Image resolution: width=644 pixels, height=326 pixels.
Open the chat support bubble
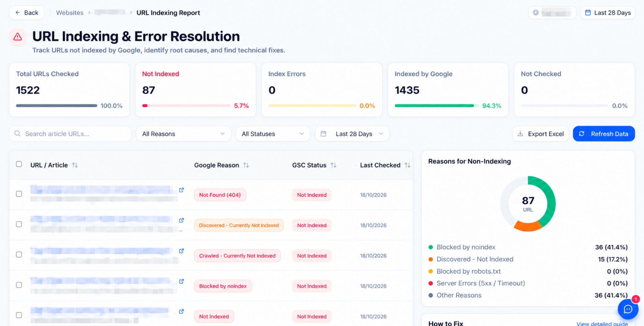click(x=628, y=309)
